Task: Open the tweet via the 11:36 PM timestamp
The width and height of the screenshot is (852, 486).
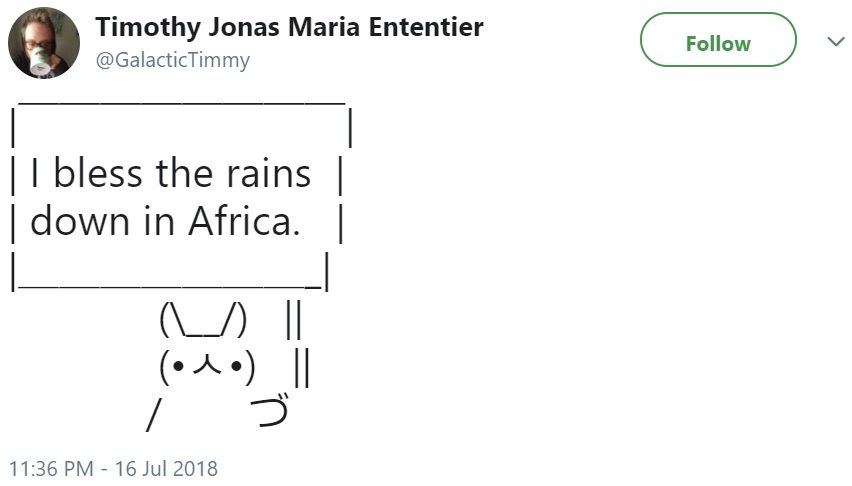Action: [51, 468]
